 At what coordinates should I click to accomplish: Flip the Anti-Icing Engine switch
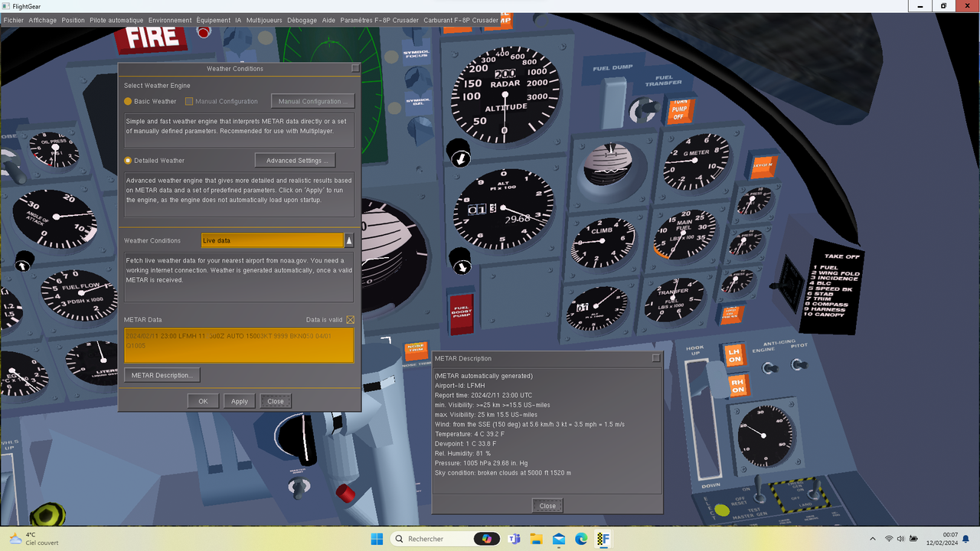(769, 368)
